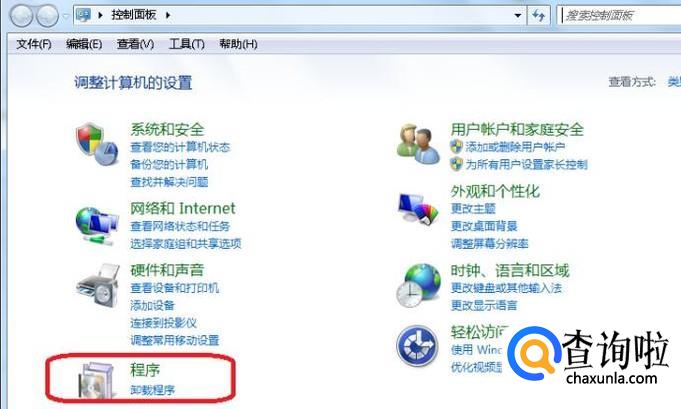681x409 pixels.
Task: Open the 查看(V) menu
Action: (x=136, y=44)
